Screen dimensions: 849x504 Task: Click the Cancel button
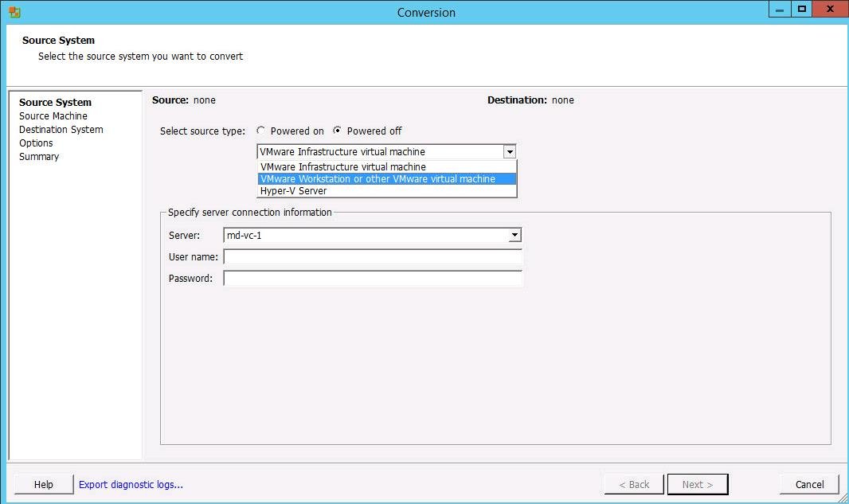click(809, 485)
